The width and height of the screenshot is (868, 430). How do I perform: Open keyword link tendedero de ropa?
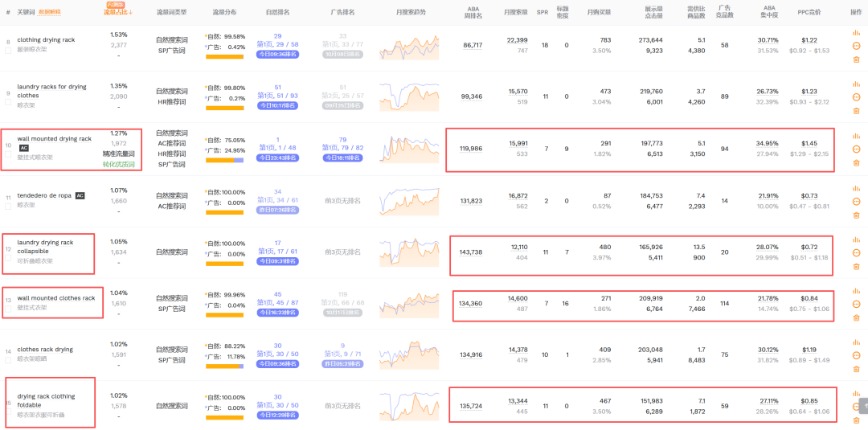click(44, 195)
